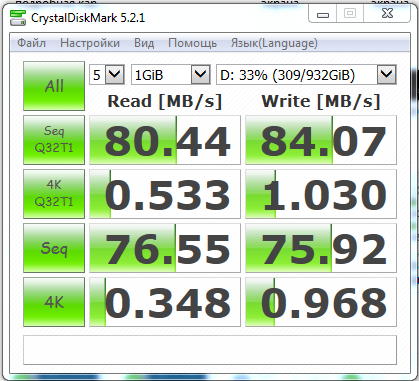Start the plain 4K test

54,302
